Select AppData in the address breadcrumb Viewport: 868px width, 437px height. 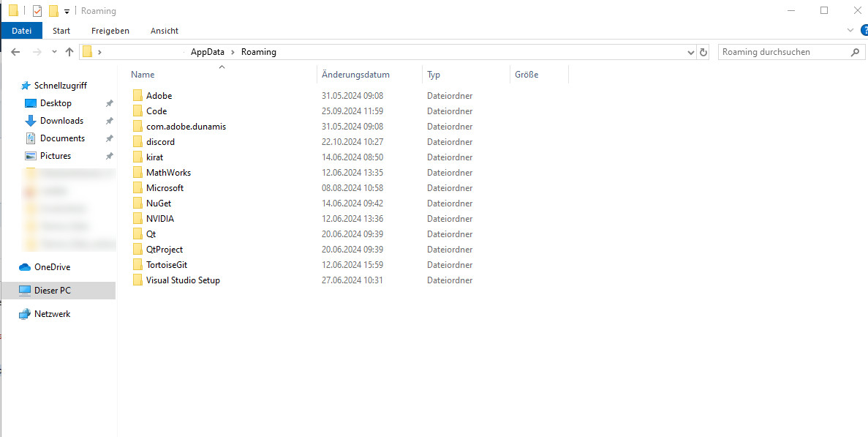208,52
